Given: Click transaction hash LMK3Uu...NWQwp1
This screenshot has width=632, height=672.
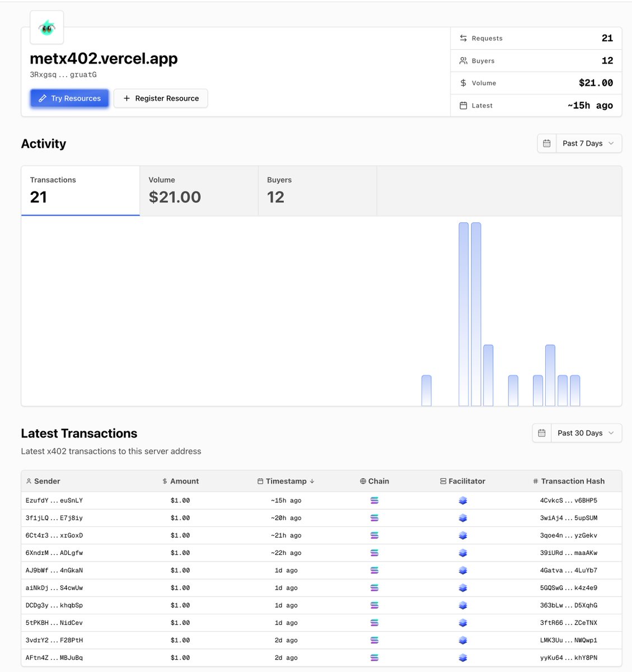Looking at the screenshot, I should [x=569, y=640].
